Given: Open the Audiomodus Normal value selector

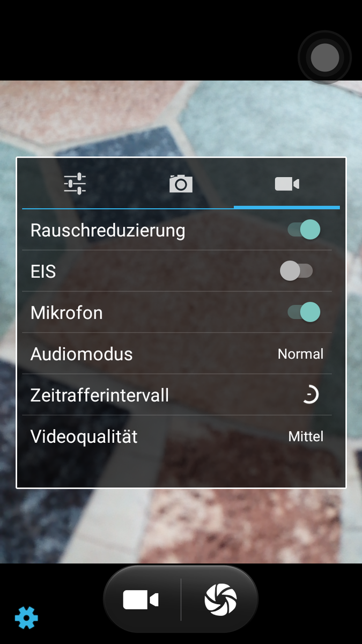Looking at the screenshot, I should pos(300,354).
